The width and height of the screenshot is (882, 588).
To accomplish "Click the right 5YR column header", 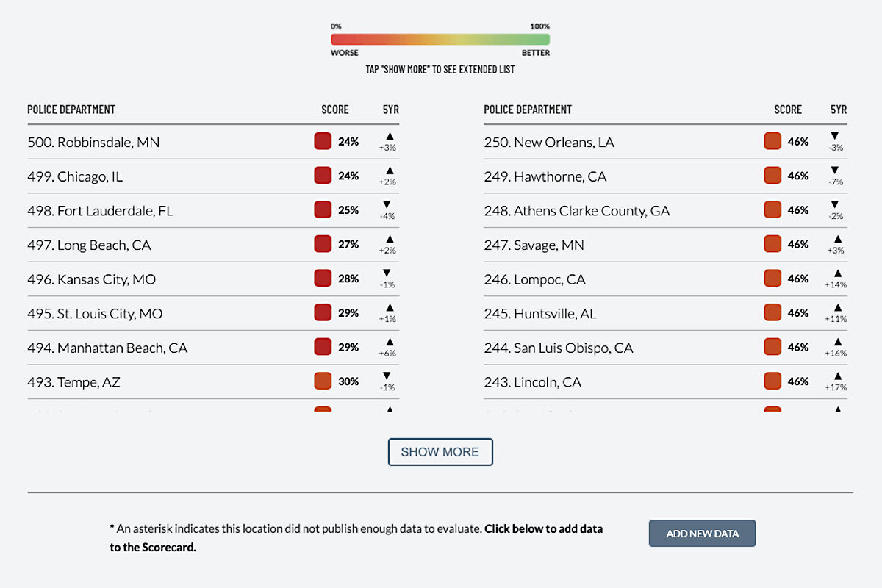I will click(839, 110).
